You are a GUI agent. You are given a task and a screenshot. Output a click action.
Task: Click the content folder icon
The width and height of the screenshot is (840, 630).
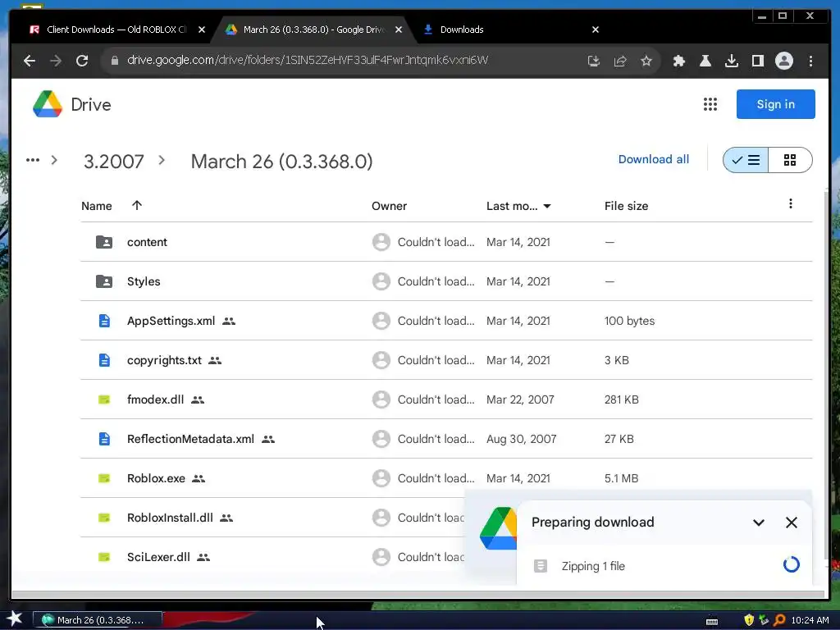[104, 242]
